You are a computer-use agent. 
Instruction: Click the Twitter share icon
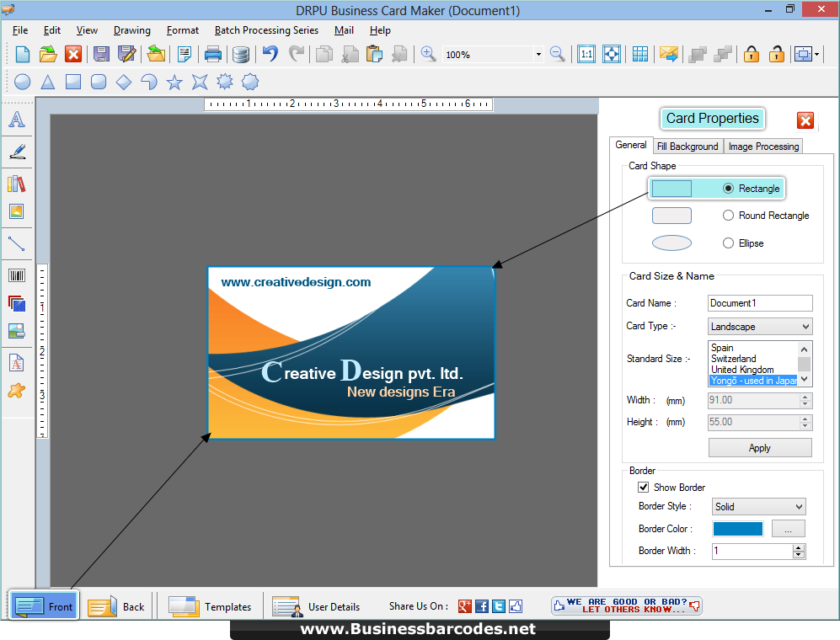(499, 606)
